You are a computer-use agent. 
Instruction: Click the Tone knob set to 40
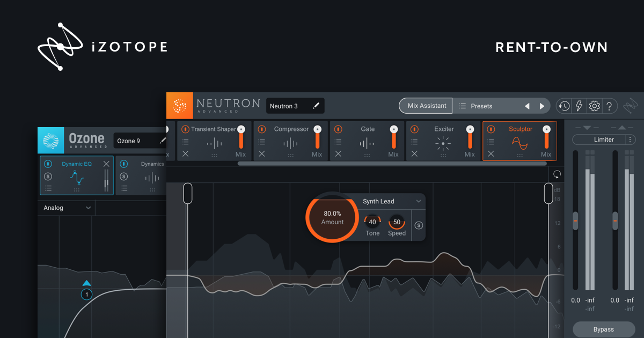[372, 222]
